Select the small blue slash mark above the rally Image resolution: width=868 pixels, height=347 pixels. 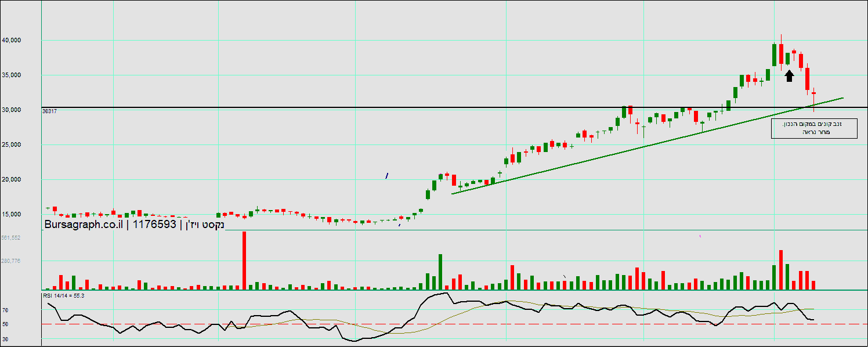tap(387, 175)
